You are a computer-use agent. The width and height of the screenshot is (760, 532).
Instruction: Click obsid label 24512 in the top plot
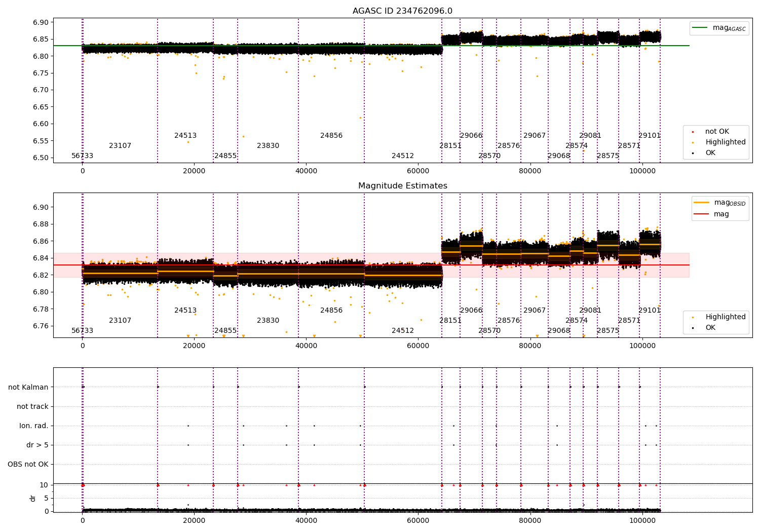[x=403, y=156]
